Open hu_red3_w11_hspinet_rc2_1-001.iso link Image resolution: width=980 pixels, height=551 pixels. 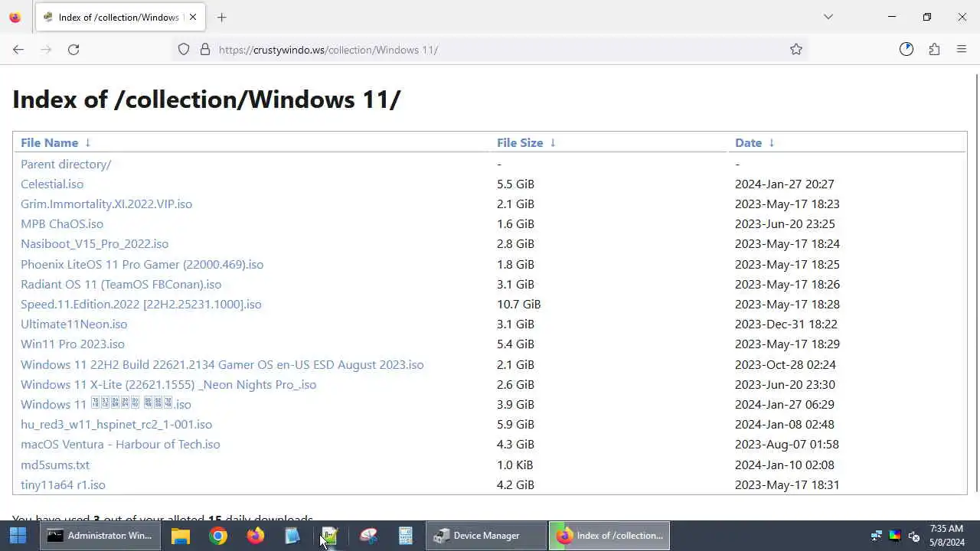click(x=116, y=424)
